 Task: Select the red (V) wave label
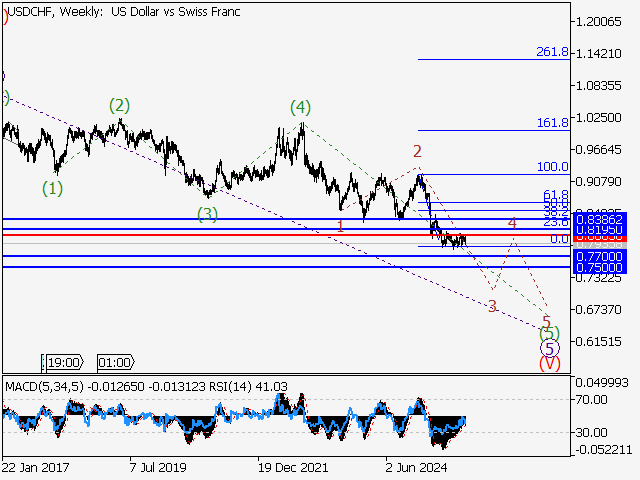click(549, 364)
